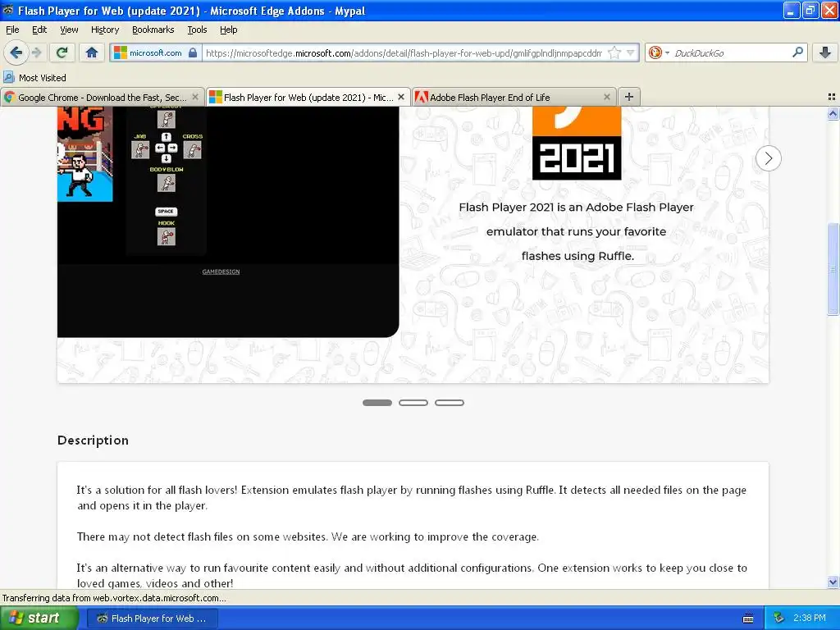
Task: Open the Tools menu
Action: [197, 30]
